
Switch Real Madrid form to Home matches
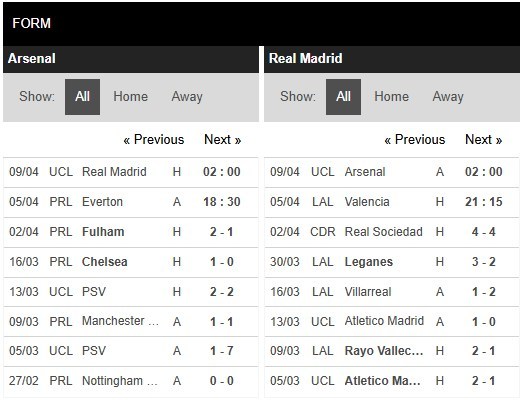point(391,97)
